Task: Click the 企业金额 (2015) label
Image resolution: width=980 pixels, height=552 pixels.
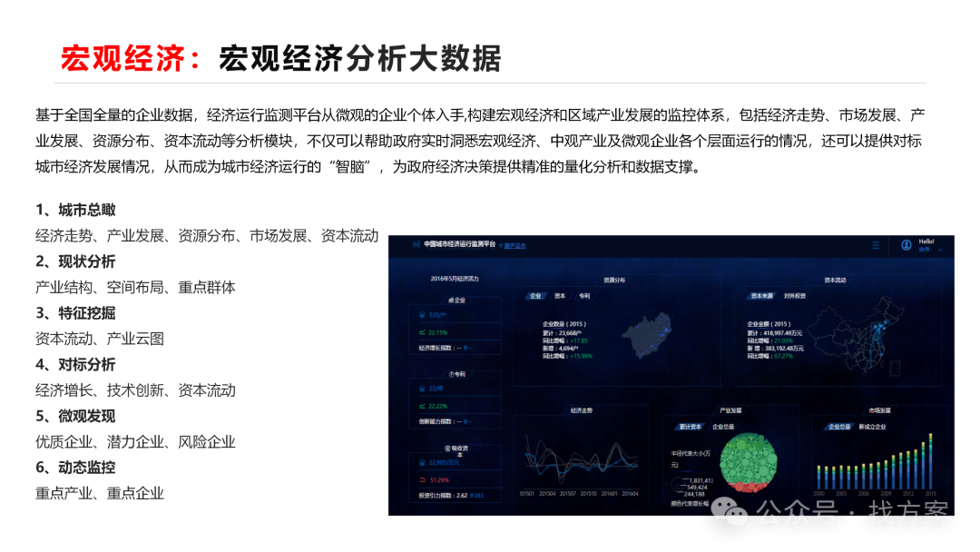Action: (x=769, y=324)
